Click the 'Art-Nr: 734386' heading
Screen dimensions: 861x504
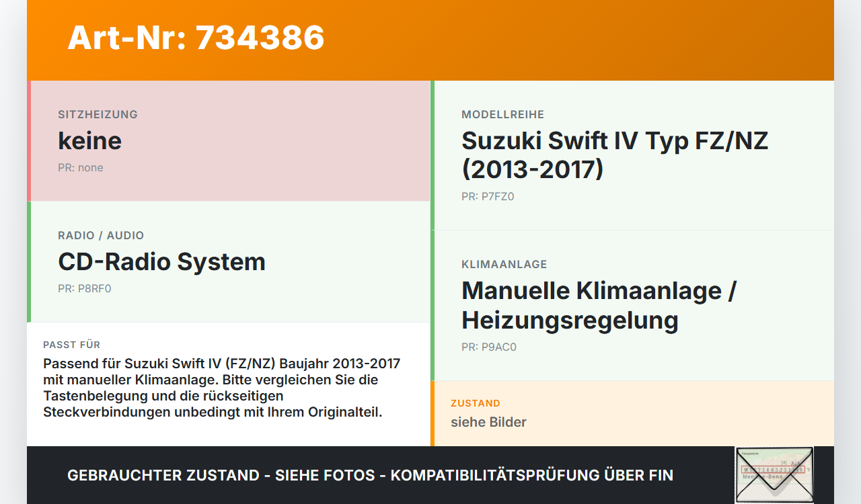pyautogui.click(x=196, y=38)
